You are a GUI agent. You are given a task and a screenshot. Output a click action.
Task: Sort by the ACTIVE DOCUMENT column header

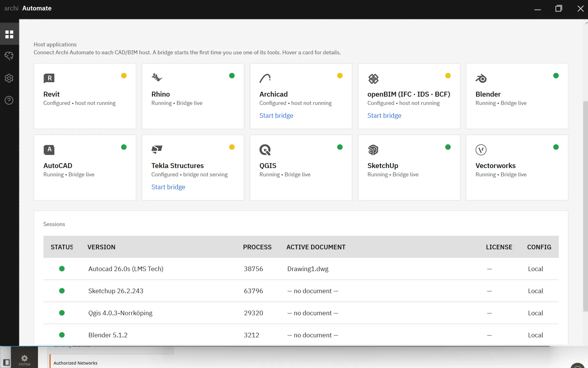pos(316,247)
